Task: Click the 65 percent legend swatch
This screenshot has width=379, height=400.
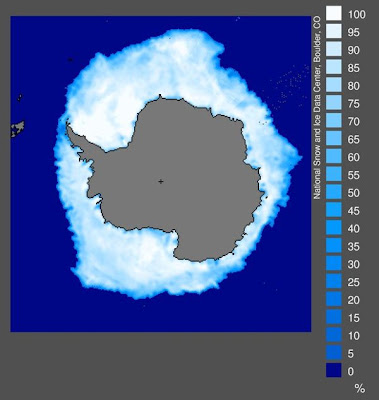Action: (x=334, y=138)
